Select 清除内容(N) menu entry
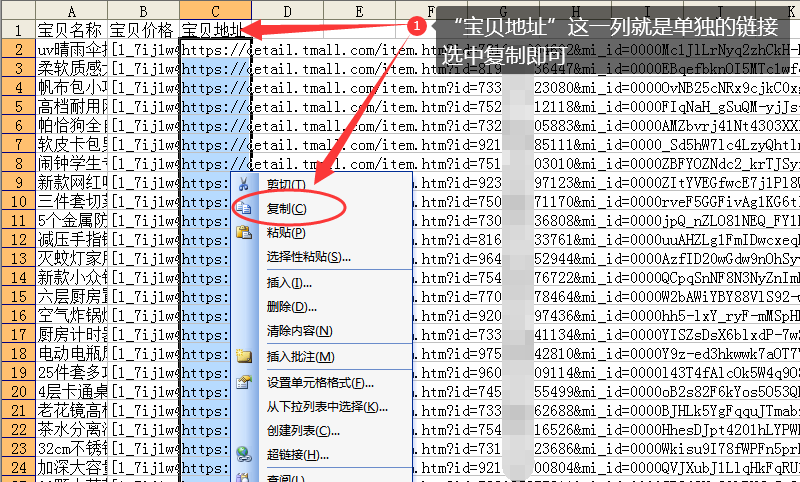Screen dimensions: 800x482 pos(299,331)
